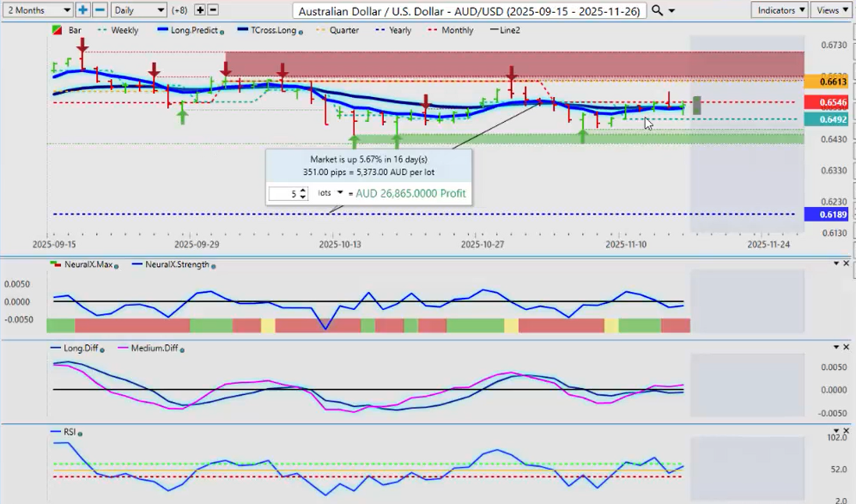856x504 pixels.
Task: Open the Daily interval dropdown
Action: 138,10
